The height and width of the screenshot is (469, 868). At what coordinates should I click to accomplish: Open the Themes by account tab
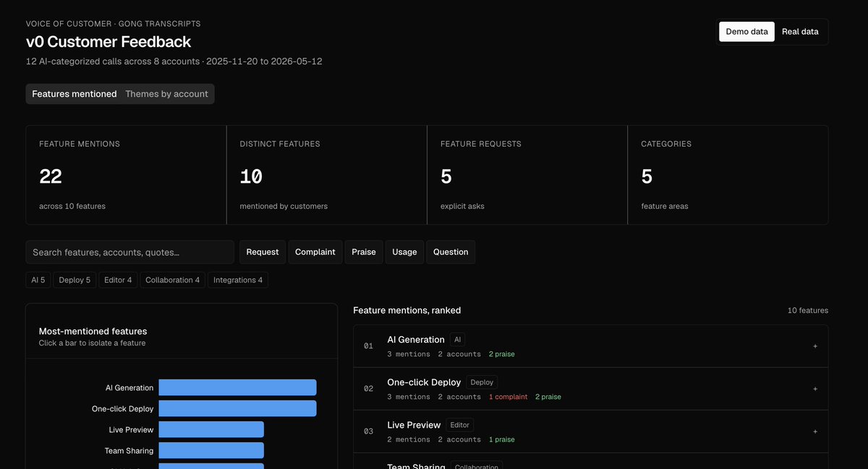[x=166, y=94]
